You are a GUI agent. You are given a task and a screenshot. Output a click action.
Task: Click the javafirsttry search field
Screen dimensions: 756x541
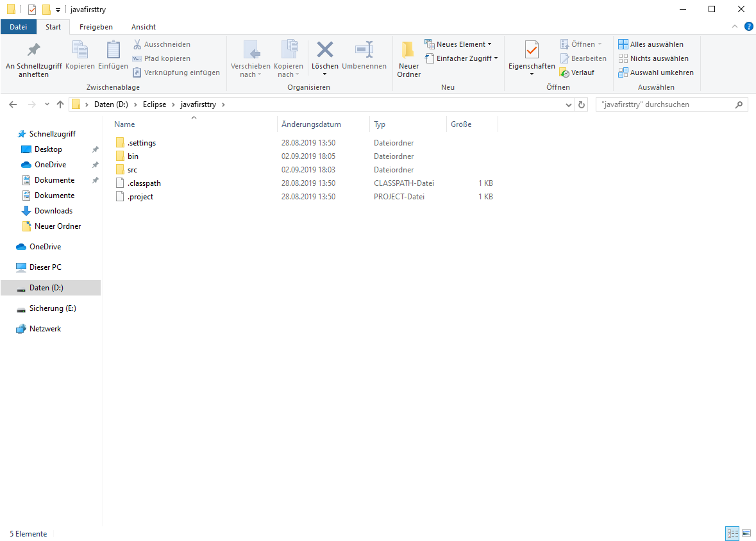671,104
